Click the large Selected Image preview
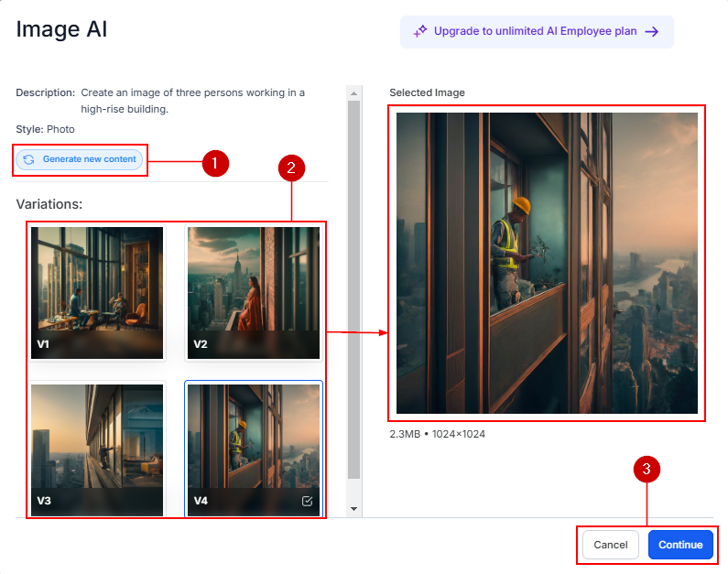728x574 pixels. (547, 263)
